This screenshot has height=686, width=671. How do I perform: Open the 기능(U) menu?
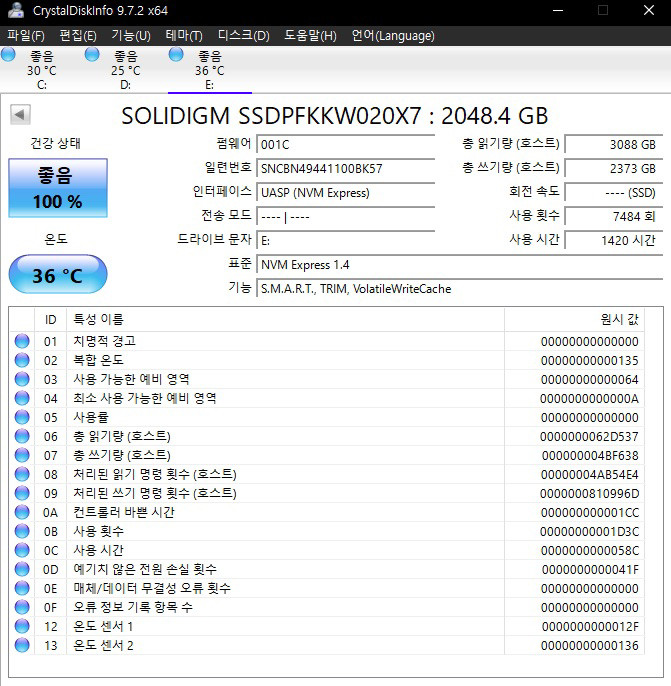(131, 35)
